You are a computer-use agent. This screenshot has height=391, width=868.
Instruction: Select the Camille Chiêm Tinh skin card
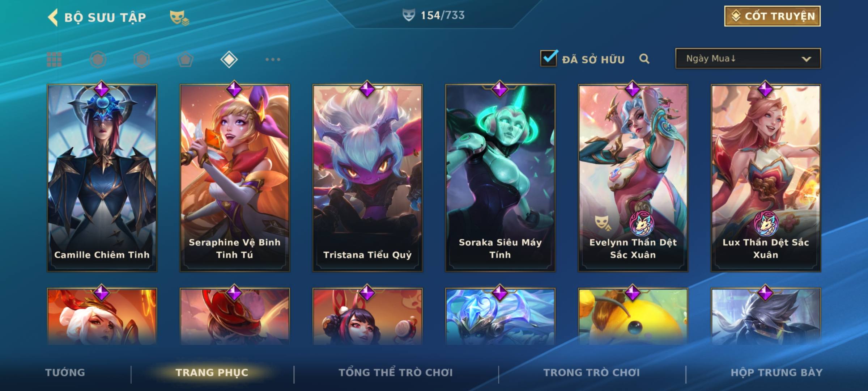(102, 178)
